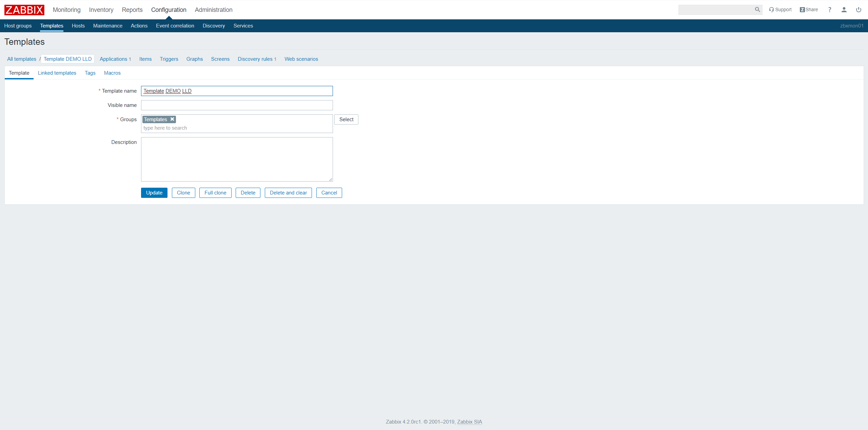Viewport: 868px width, 430px height.
Task: Click into the Visible name field
Action: click(237, 105)
